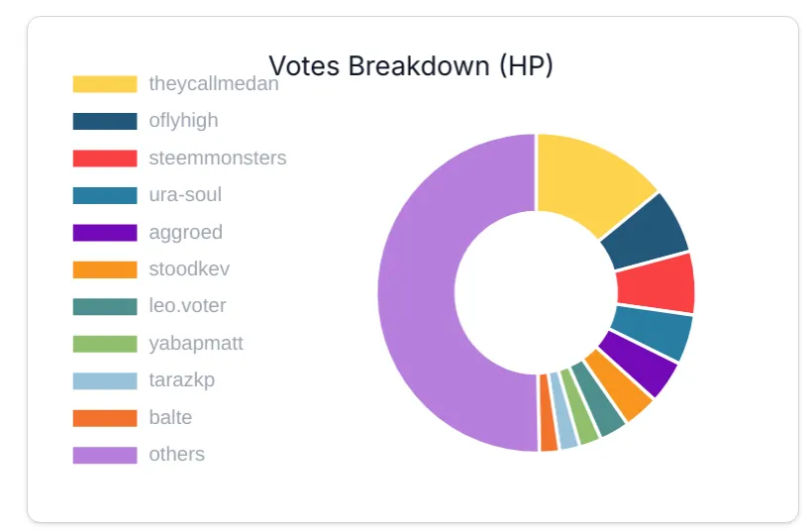This screenshot has height=531, width=812.
Task: Click the leo.voter legend label
Action: (187, 306)
